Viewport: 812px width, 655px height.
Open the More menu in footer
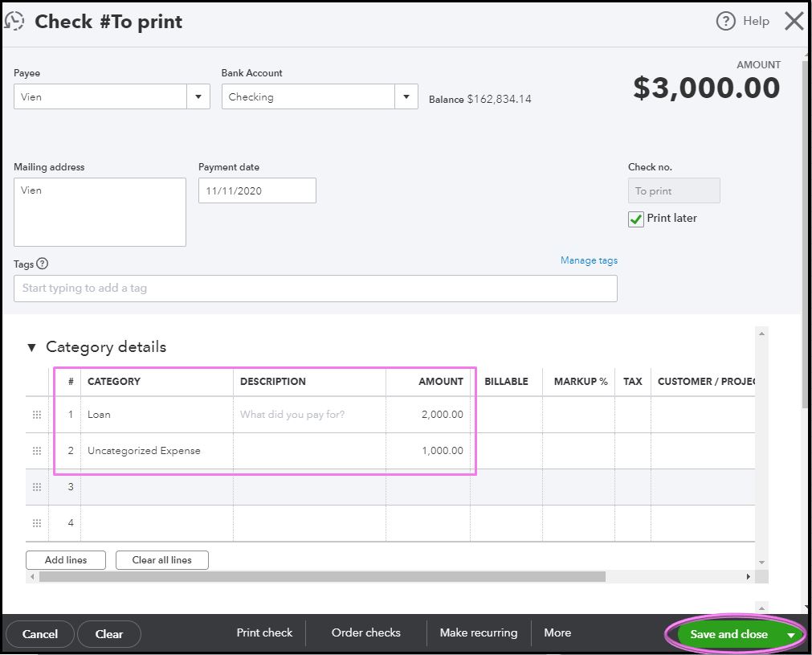(557, 633)
